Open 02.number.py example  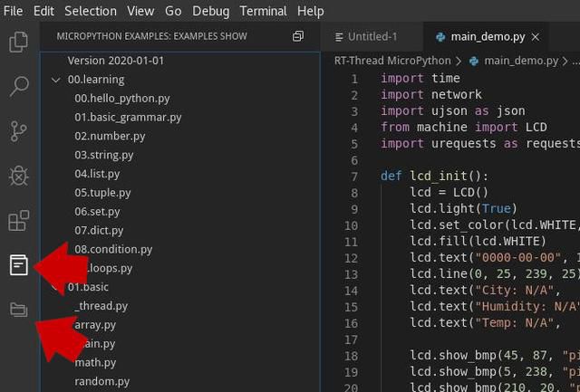(110, 137)
